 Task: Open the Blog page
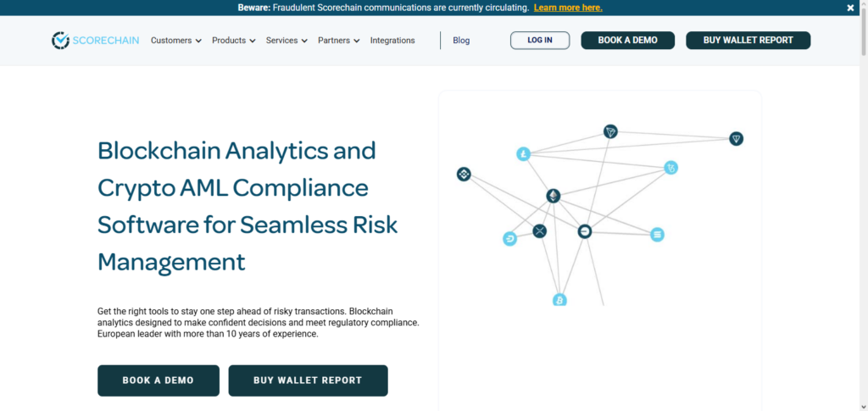click(461, 41)
